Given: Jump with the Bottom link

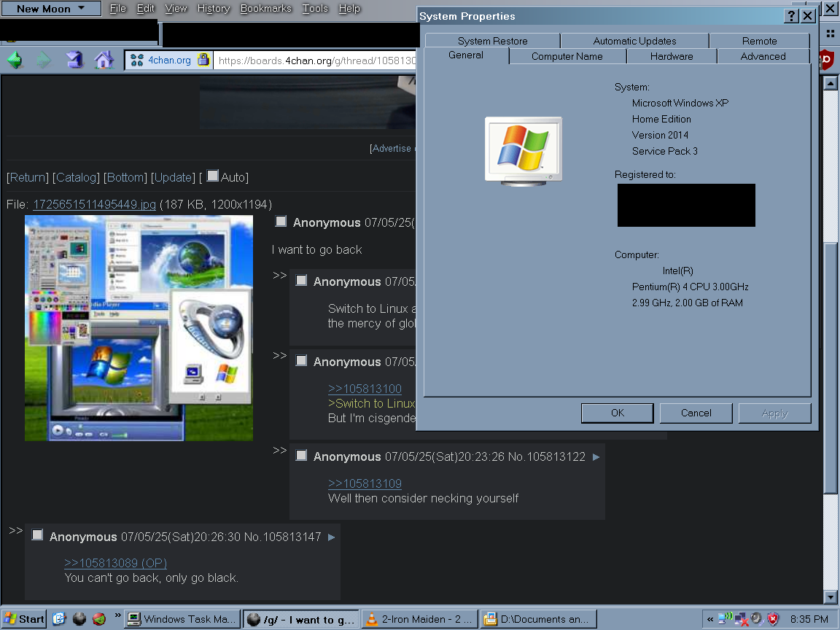Looking at the screenshot, I should 125,177.
